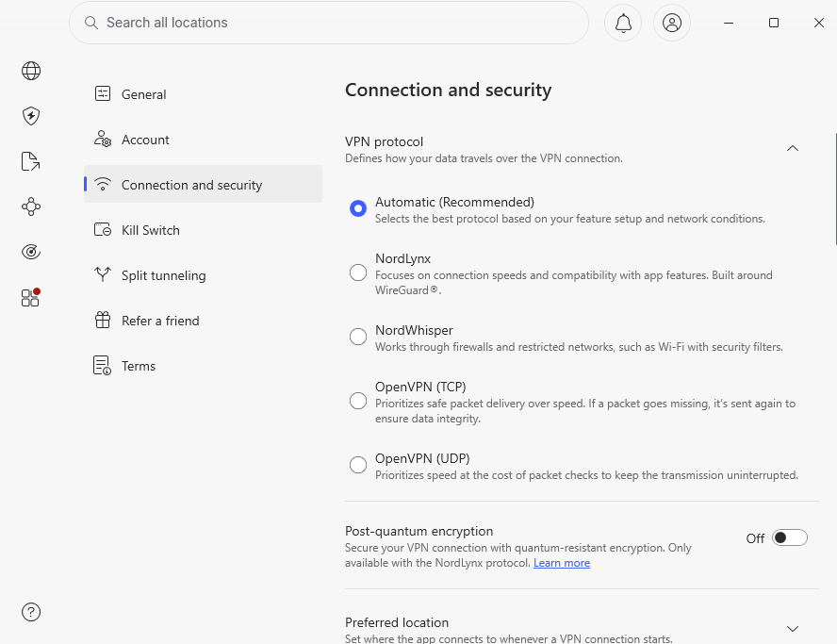Click the NordLynx label text
Viewport: 837px width, 644px height.
[403, 258]
